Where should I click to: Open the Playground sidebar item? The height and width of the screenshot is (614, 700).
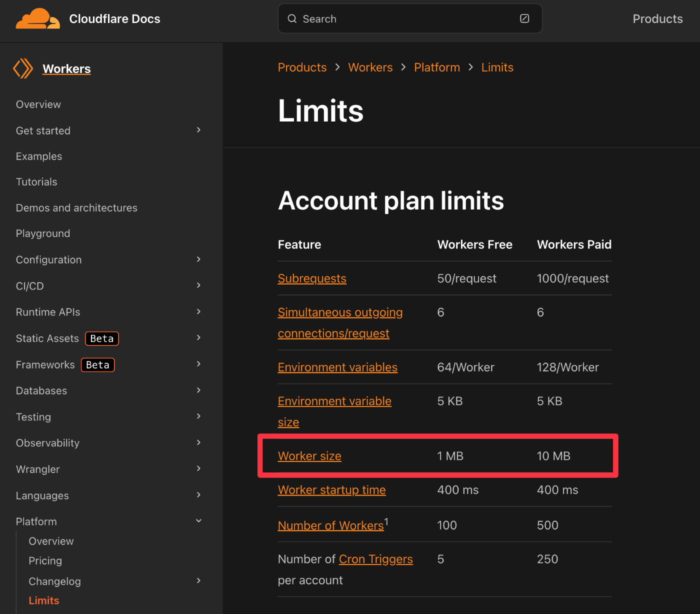[43, 233]
